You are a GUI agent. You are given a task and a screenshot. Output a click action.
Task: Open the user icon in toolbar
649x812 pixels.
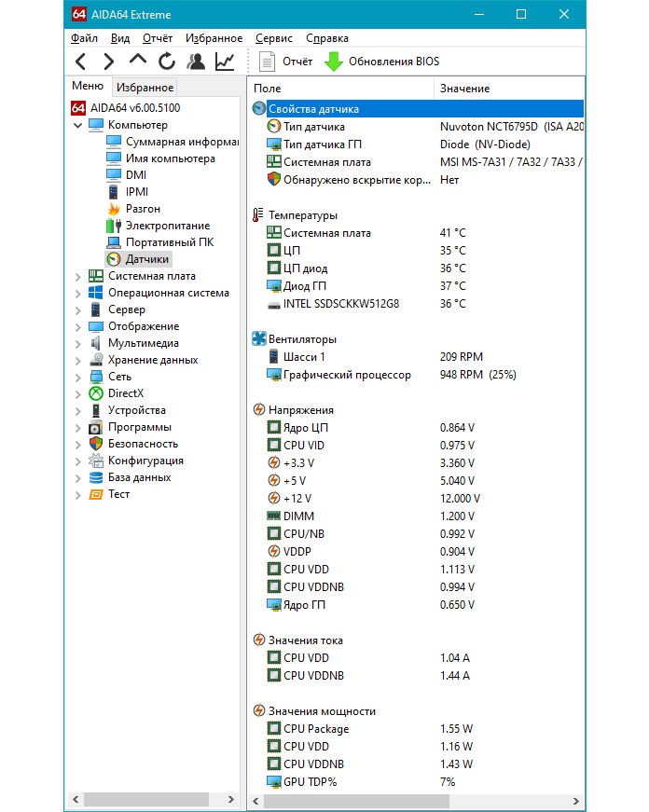click(196, 62)
